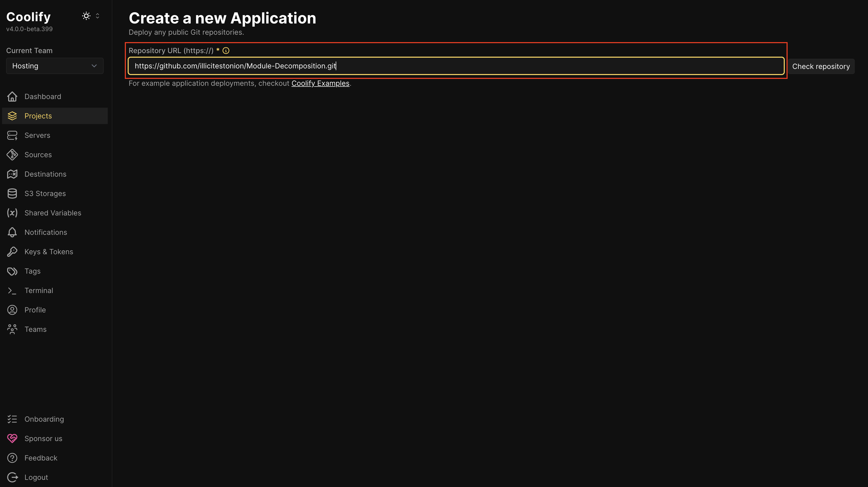Viewport: 868px width, 487px height.
Task: Open S3 Storages section
Action: point(45,193)
